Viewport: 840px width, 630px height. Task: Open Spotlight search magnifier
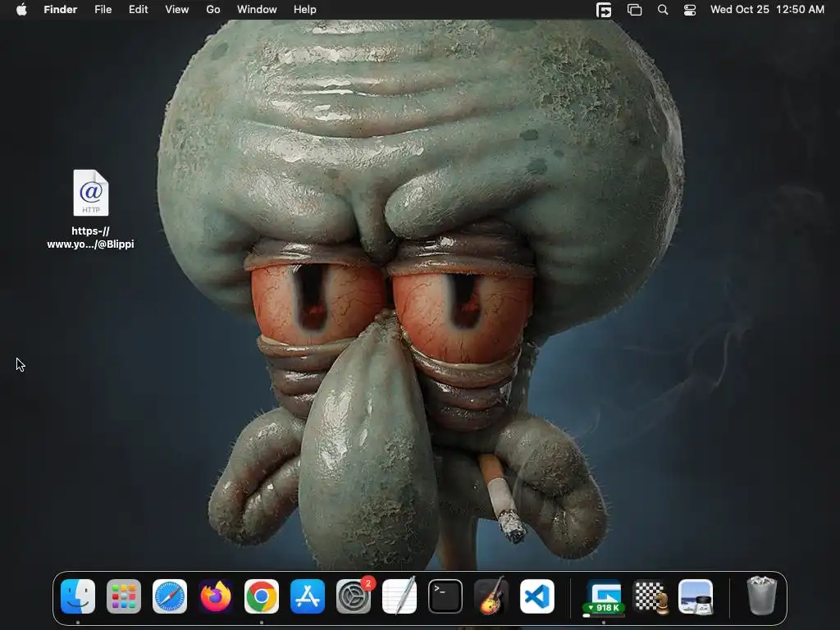(x=663, y=10)
